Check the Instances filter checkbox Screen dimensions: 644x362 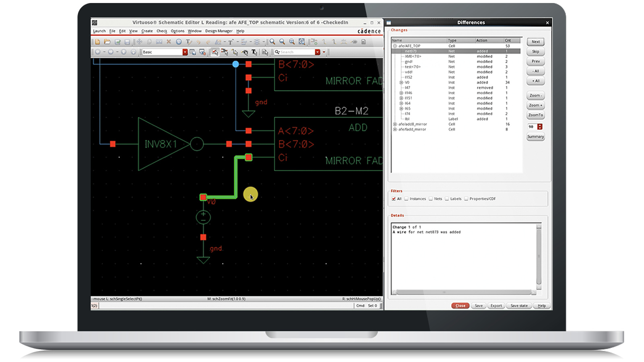(407, 199)
